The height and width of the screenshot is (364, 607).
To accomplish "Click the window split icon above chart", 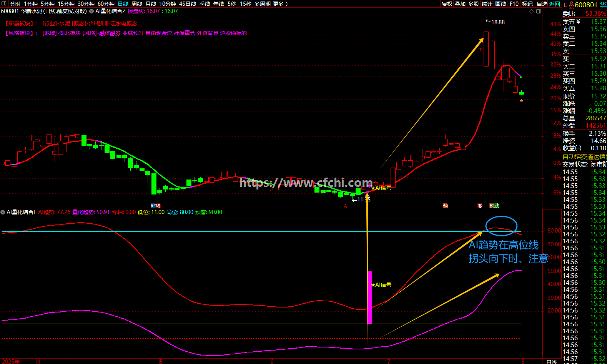I will pos(539,12).
